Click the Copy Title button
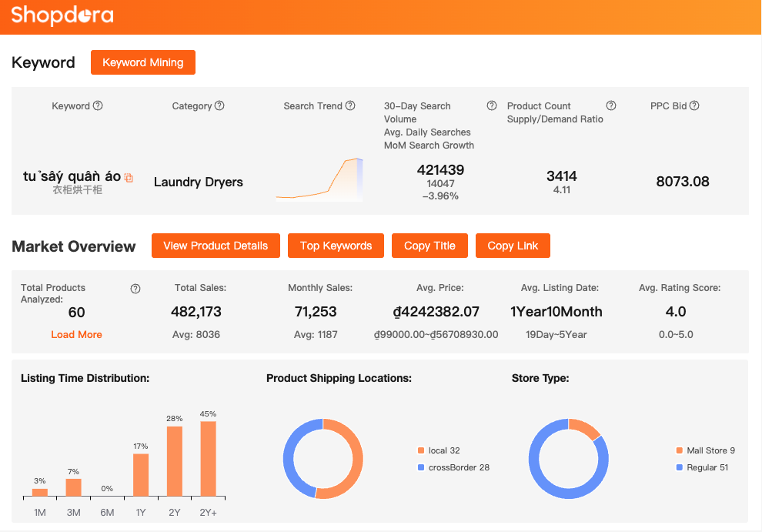This screenshot has width=762, height=532. (x=429, y=246)
